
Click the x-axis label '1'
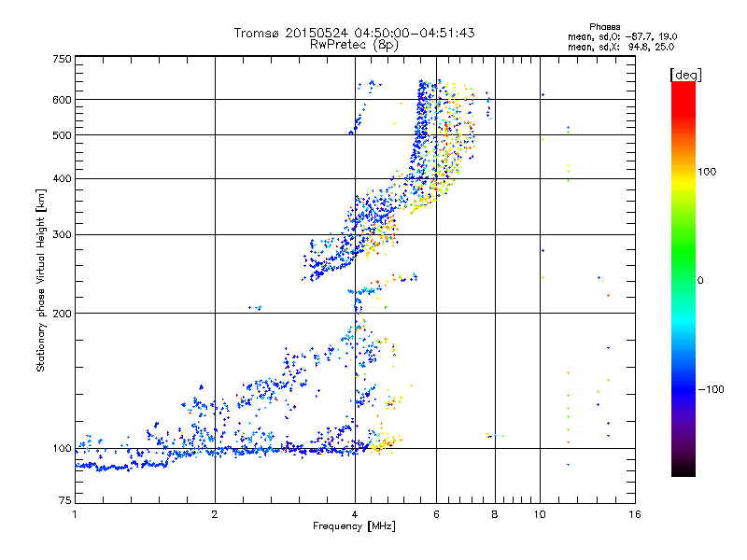click(x=75, y=514)
